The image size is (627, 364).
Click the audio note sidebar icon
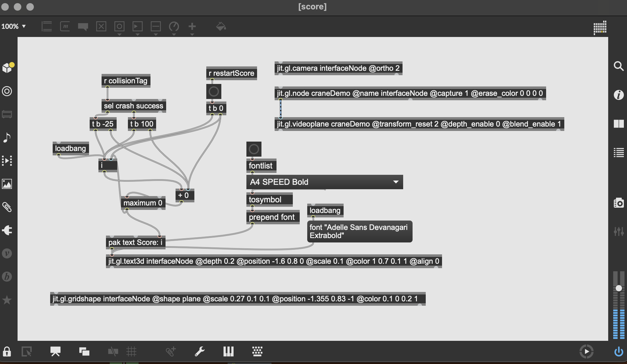(x=7, y=138)
